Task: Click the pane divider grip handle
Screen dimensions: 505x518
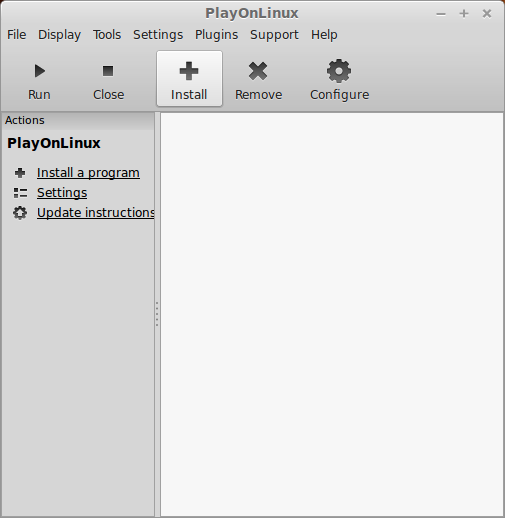Action: [157, 314]
